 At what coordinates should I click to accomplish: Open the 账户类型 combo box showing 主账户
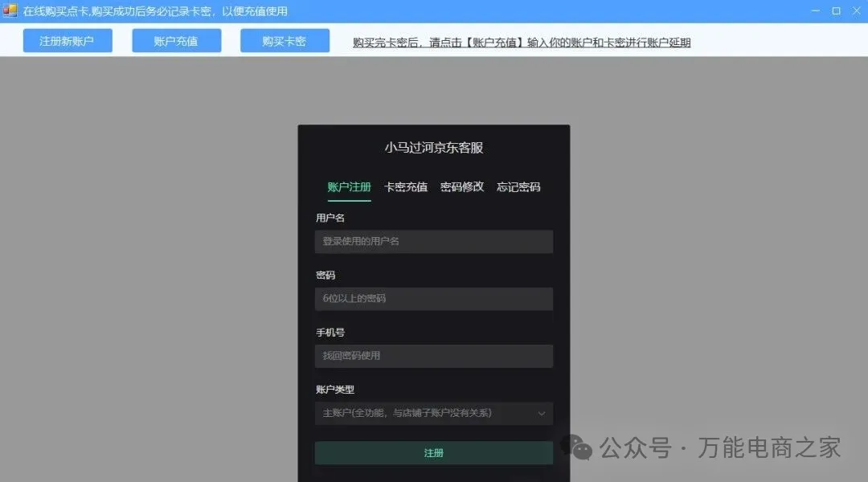(x=426, y=413)
